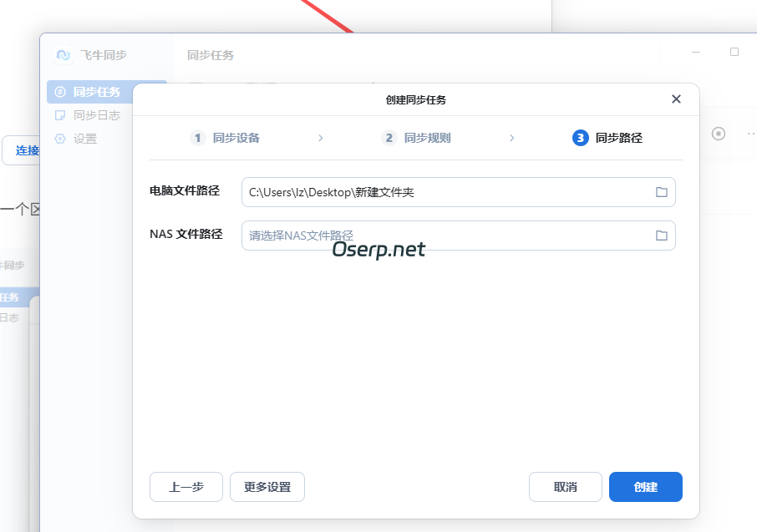Open the more options menu at top right

pos(749,132)
